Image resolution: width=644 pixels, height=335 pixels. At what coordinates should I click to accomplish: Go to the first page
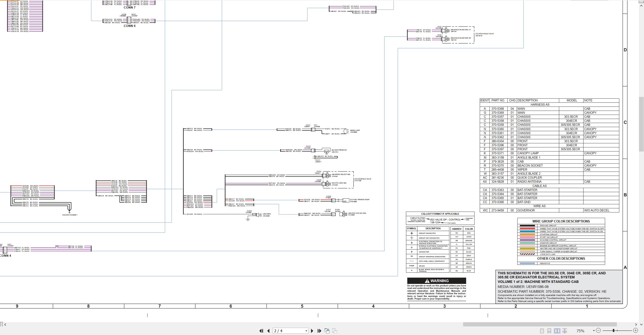click(261, 331)
